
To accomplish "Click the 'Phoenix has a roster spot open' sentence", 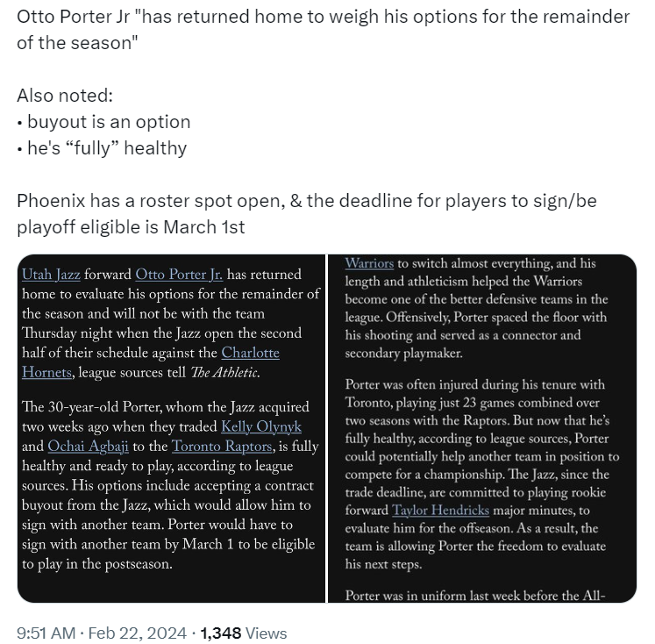I will (307, 213).
